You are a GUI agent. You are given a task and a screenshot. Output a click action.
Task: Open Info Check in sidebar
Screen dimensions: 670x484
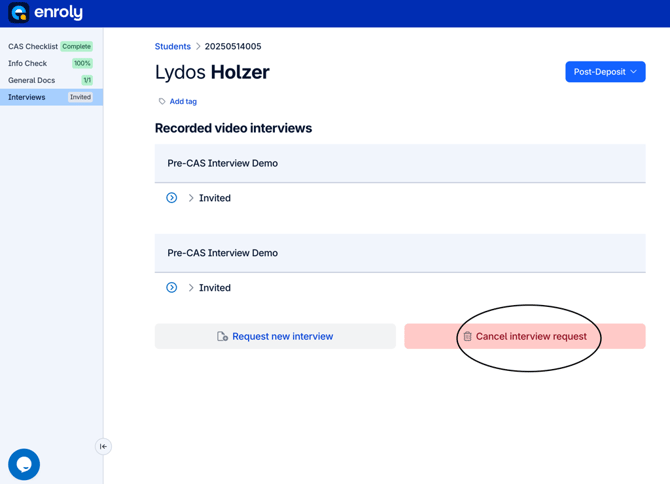[50, 63]
